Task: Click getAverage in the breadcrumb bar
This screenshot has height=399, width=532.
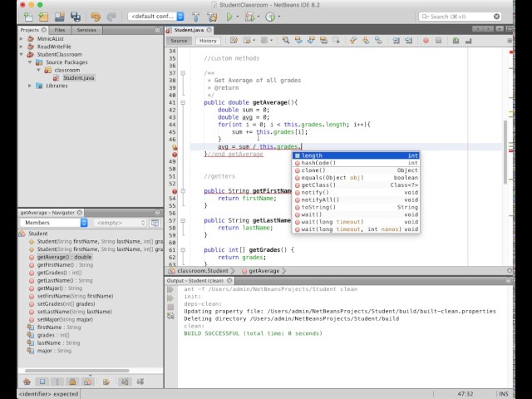Action: tap(264, 271)
